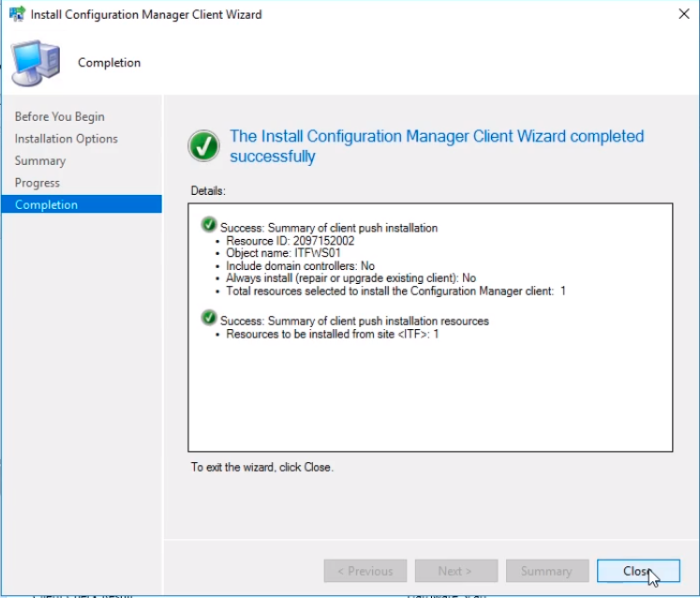
Task: Select the Before You Begin step
Action: 59,116
